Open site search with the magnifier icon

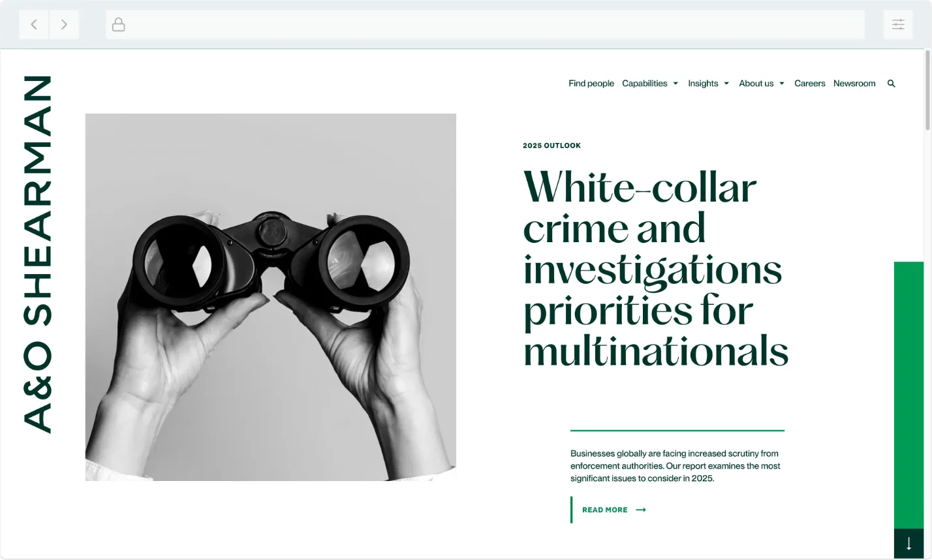pyautogui.click(x=891, y=84)
